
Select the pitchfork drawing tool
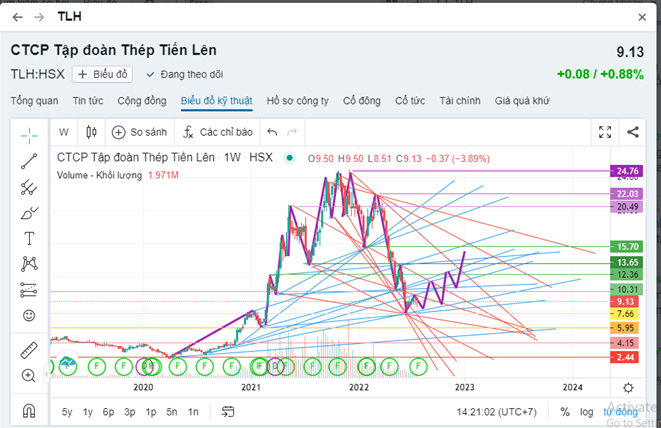tap(29, 188)
